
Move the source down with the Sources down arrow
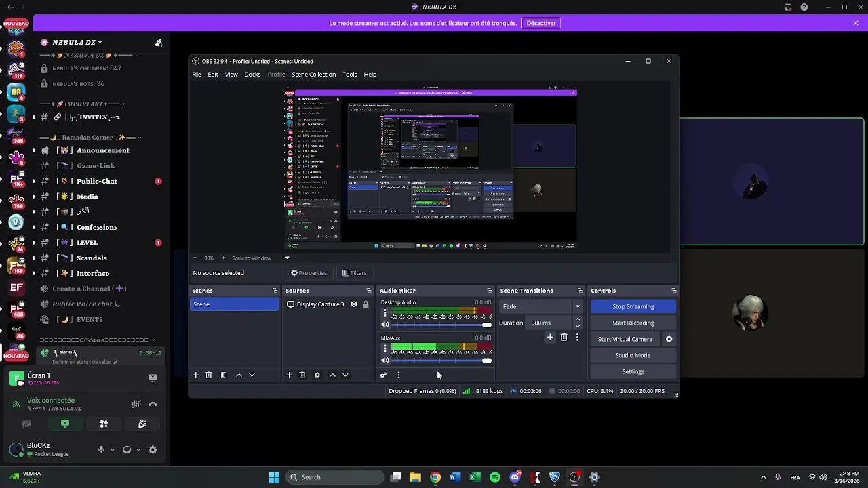pos(345,375)
